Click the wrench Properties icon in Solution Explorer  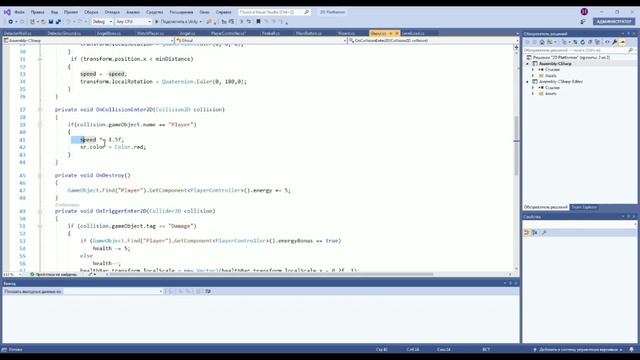click(615, 42)
